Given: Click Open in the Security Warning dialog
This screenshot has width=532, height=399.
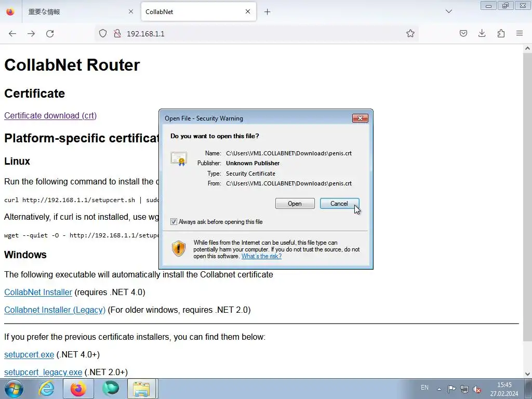Looking at the screenshot, I should (x=295, y=204).
